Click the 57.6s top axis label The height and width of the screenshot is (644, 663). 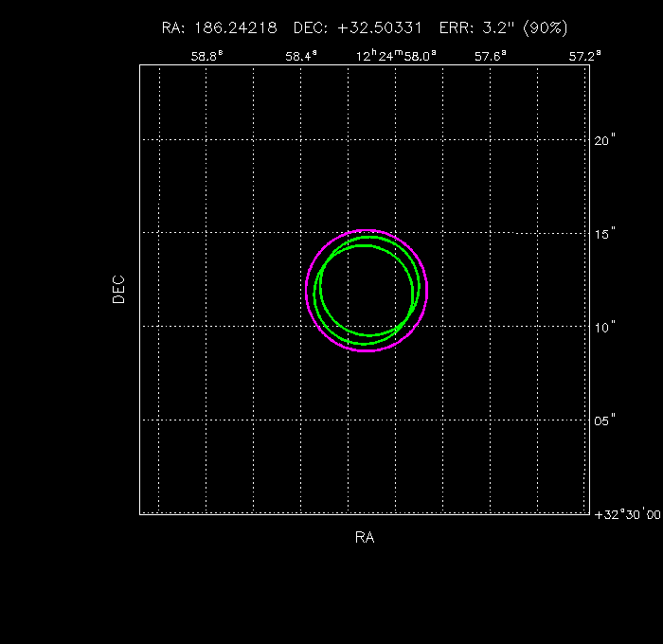coord(491,56)
